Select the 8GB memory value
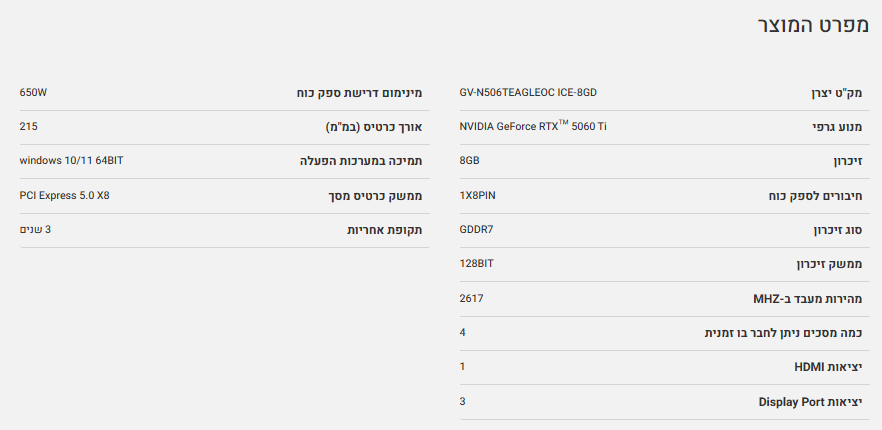The image size is (882, 430). pyautogui.click(x=469, y=161)
